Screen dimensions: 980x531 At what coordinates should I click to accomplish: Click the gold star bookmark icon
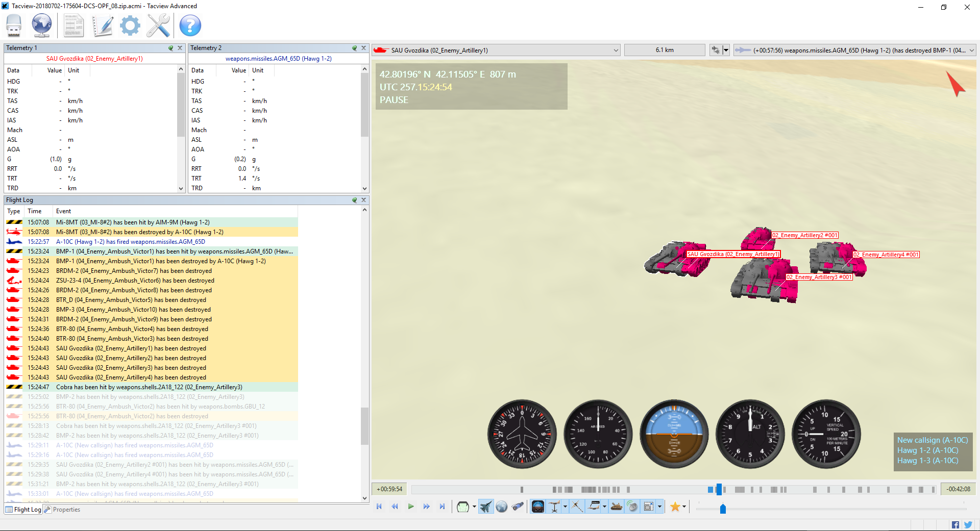pyautogui.click(x=675, y=507)
